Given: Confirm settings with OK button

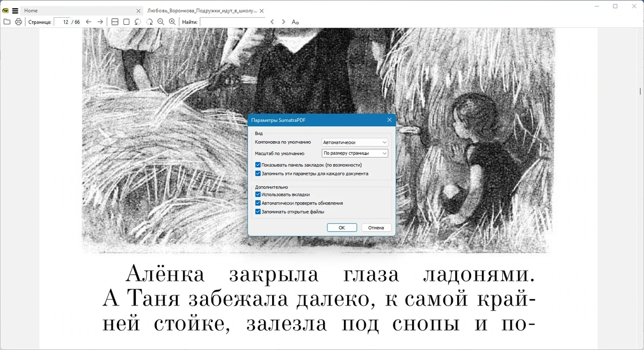Looking at the screenshot, I should pyautogui.click(x=342, y=228).
